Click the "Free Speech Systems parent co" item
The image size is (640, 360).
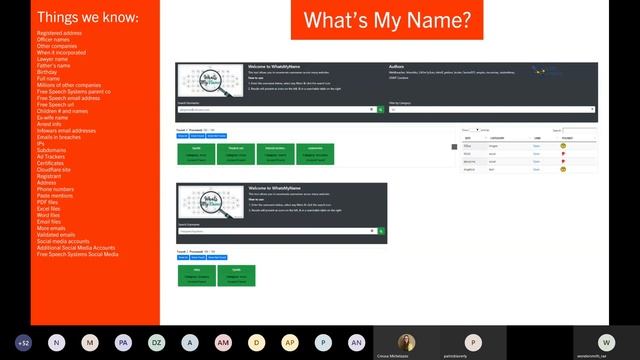pyautogui.click(x=74, y=92)
